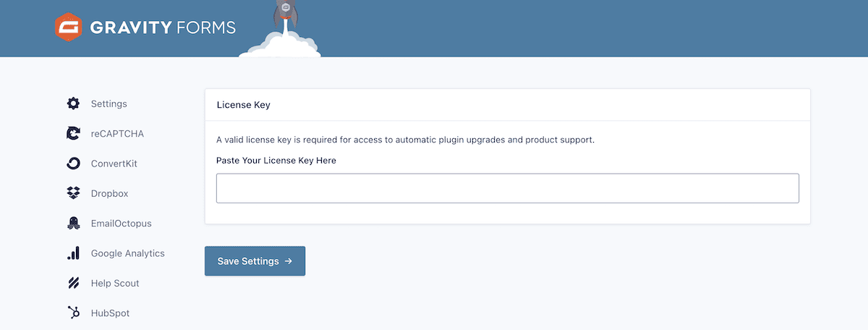The image size is (868, 330).
Task: Go to HubSpot settings
Action: pyautogui.click(x=110, y=313)
